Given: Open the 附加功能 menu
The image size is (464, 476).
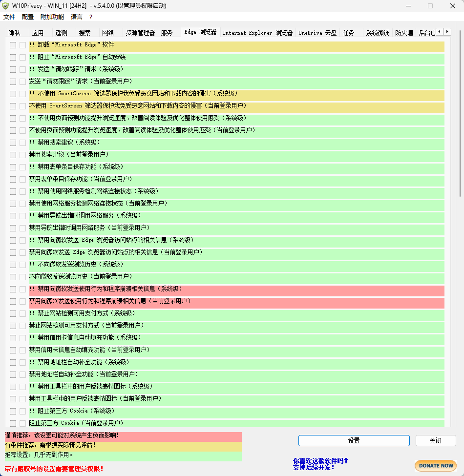Looking at the screenshot, I should tap(52, 17).
